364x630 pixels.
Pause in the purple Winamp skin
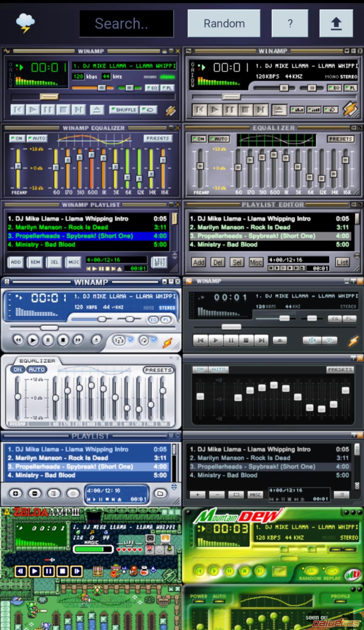tap(48, 110)
